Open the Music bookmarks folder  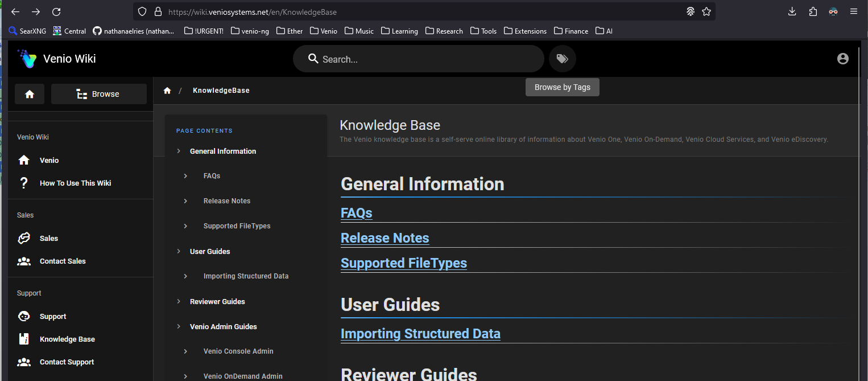[359, 31]
